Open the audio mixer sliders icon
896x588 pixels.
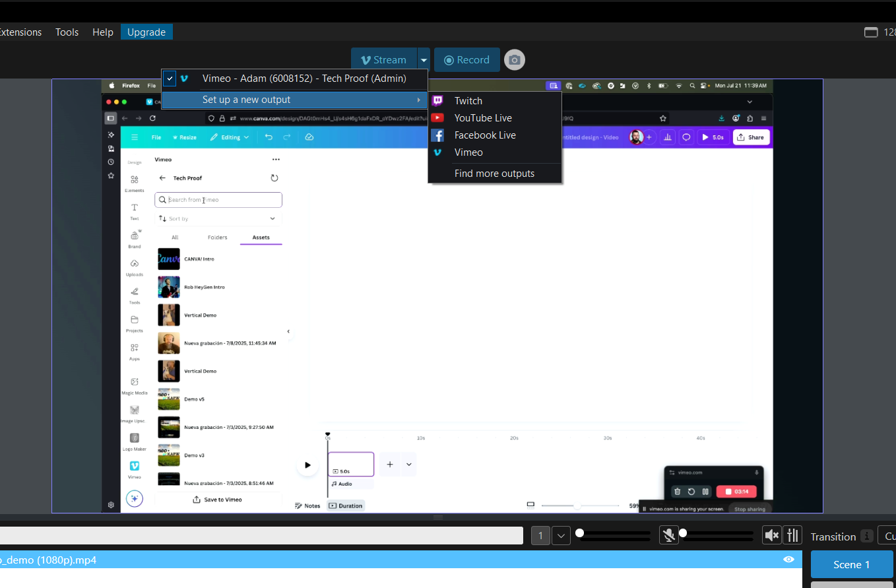[x=792, y=535]
